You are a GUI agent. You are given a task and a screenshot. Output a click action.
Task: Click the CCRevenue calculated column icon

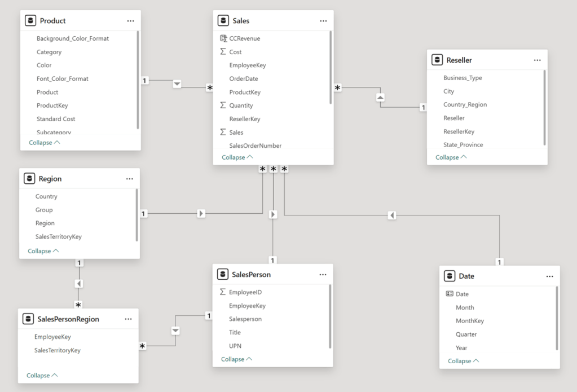tap(223, 38)
